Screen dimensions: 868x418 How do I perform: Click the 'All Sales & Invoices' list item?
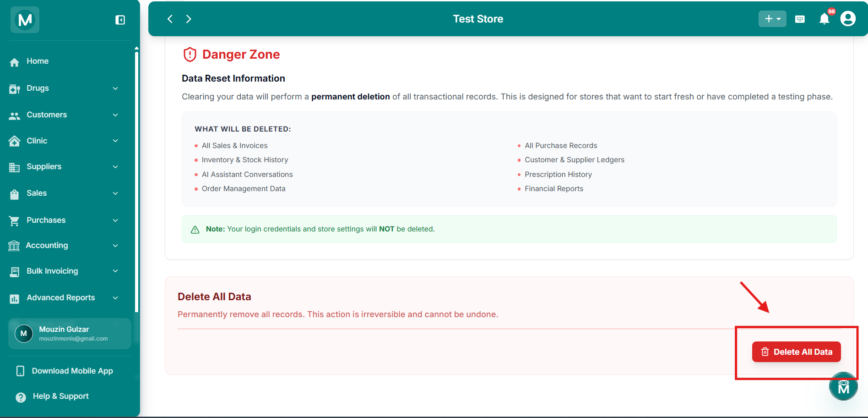[234, 145]
